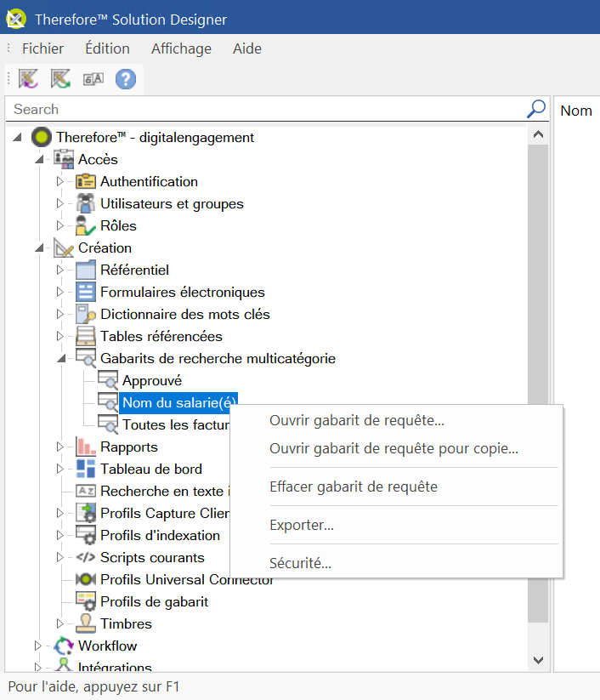
Task: Expand the Rôles node
Action: tap(59, 226)
